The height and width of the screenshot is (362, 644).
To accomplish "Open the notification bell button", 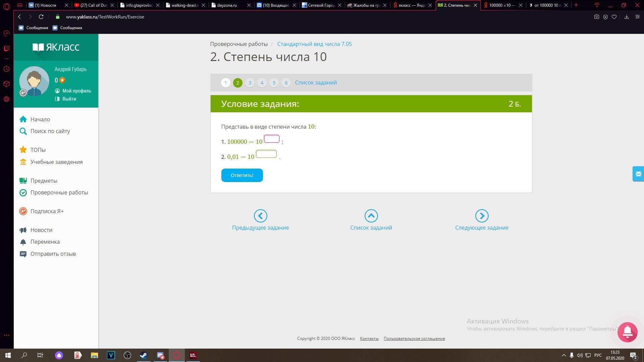I will pos(627,332).
